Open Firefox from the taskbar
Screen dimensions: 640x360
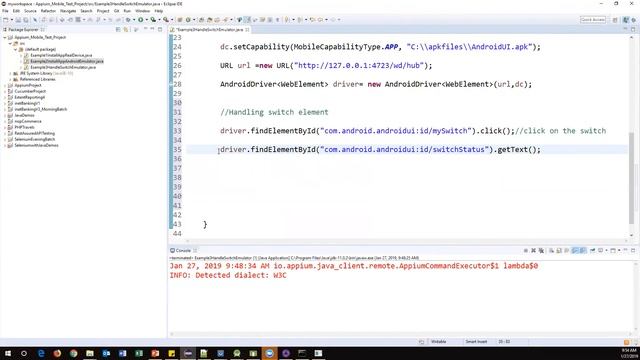coord(57,353)
